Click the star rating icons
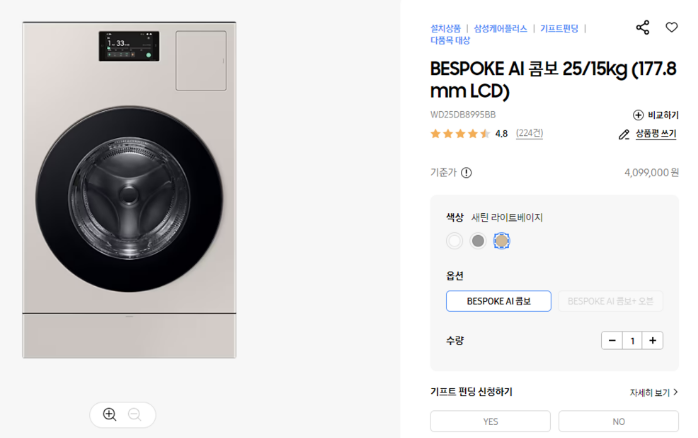This screenshot has height=438, width=698. pyautogui.click(x=460, y=133)
